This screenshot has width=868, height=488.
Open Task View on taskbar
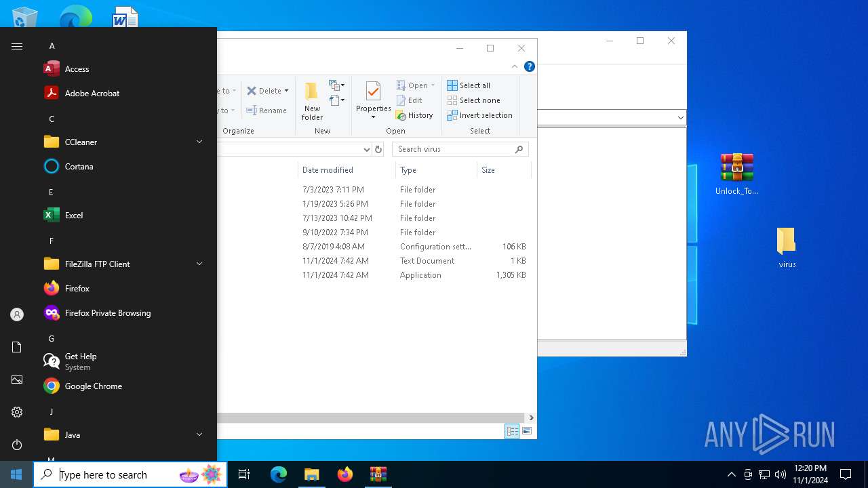244,474
